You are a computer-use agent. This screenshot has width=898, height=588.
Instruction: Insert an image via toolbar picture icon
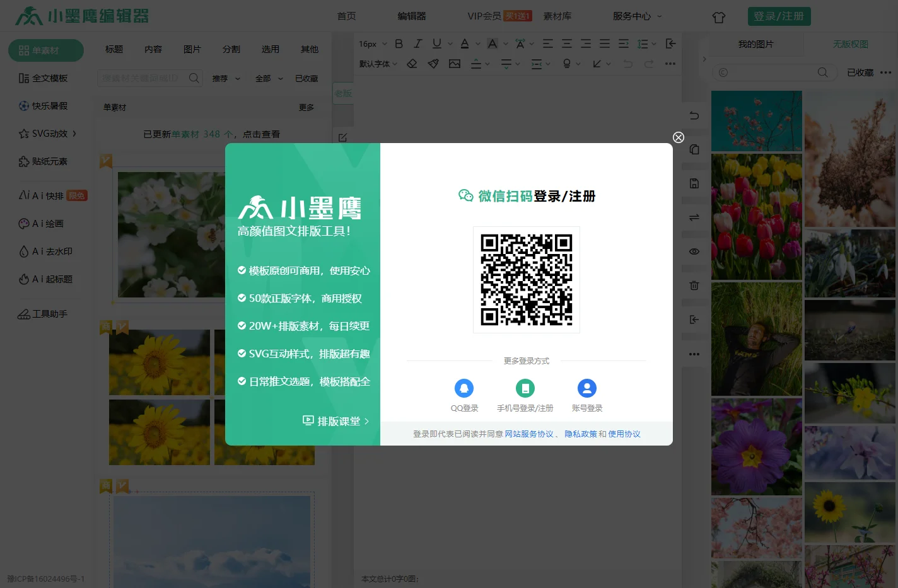point(455,64)
